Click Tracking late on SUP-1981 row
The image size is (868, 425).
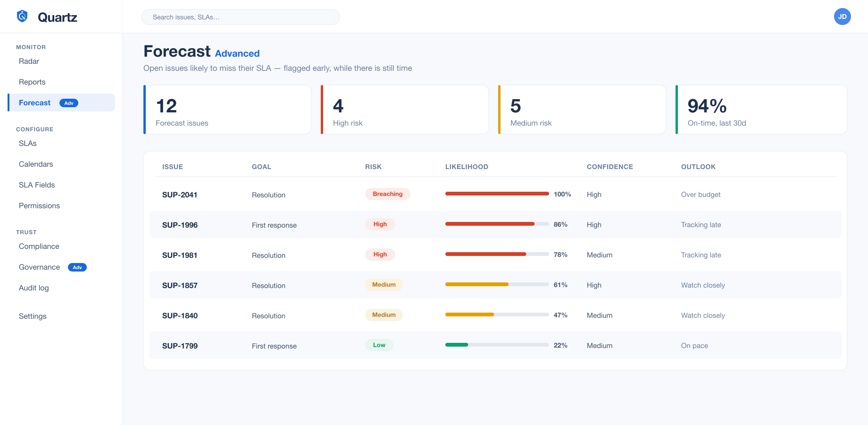click(701, 255)
